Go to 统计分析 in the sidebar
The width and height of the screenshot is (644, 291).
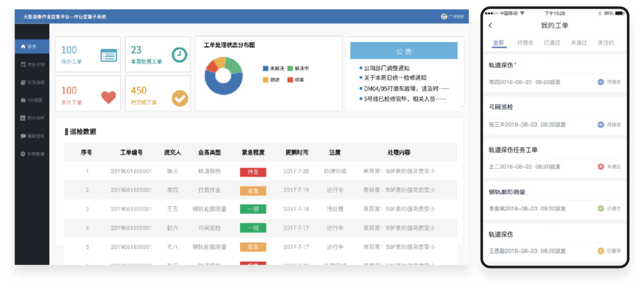coord(32,118)
